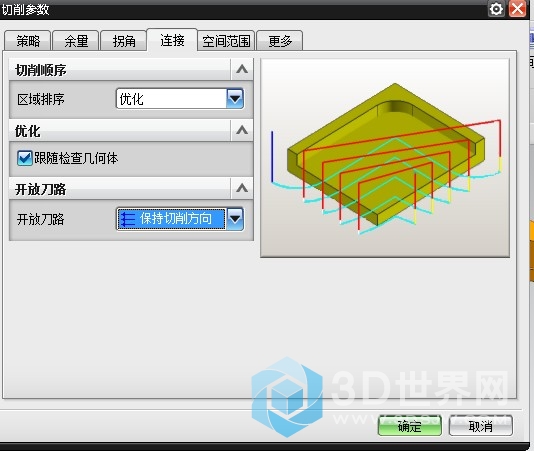
Task: Collapse the 切削顺序 section arrow
Action: coord(242,69)
